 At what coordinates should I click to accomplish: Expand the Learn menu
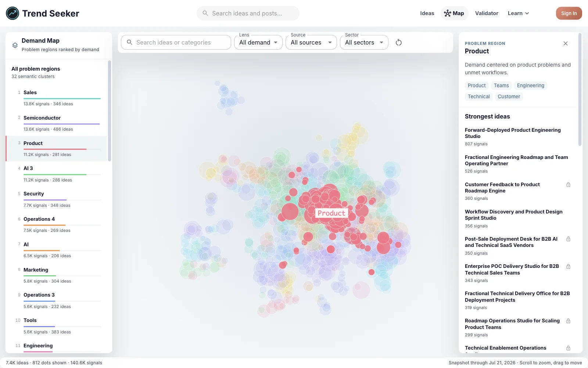[x=518, y=13]
